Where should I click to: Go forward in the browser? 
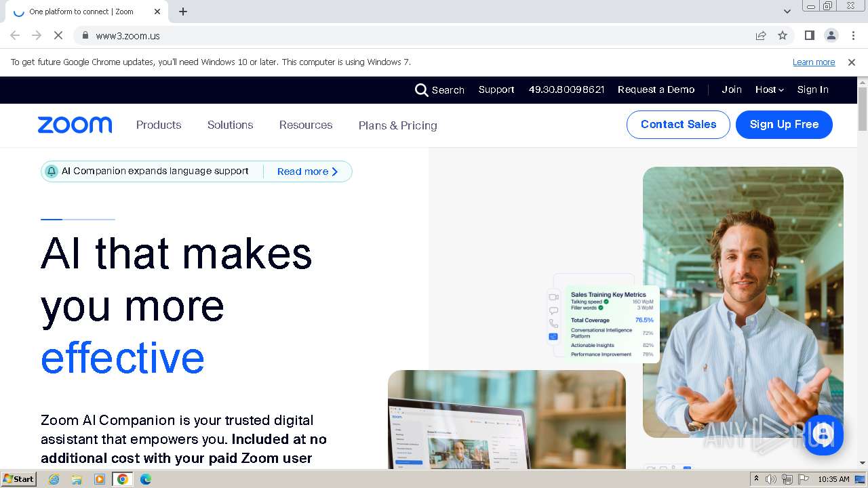click(37, 35)
